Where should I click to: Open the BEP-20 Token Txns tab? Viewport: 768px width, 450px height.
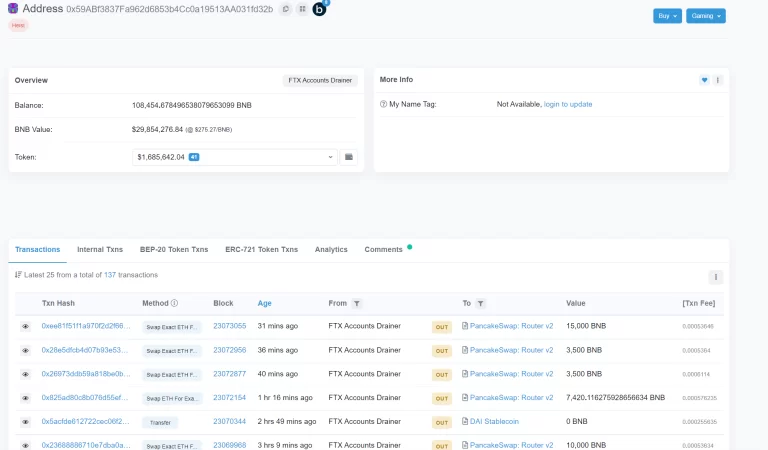click(x=174, y=249)
